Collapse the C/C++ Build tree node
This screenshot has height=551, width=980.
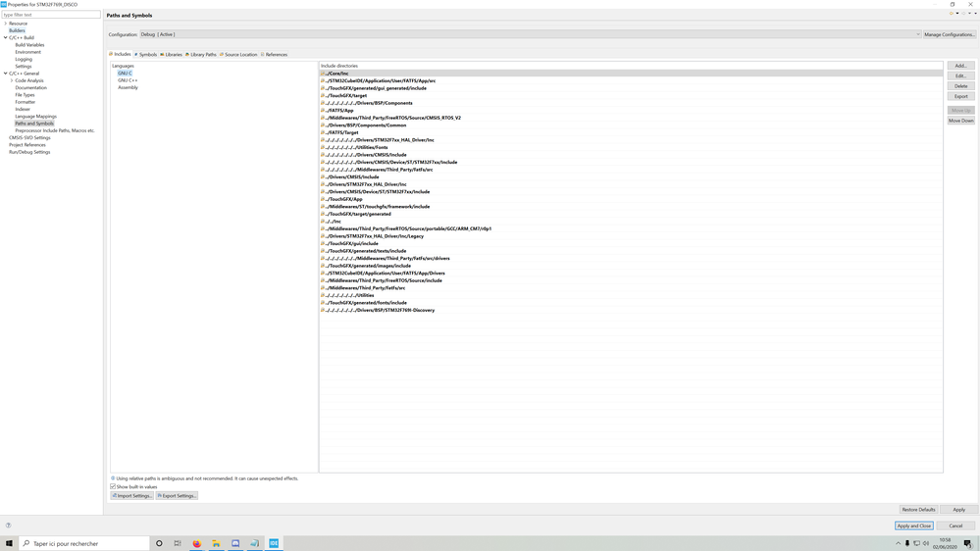tap(6, 37)
